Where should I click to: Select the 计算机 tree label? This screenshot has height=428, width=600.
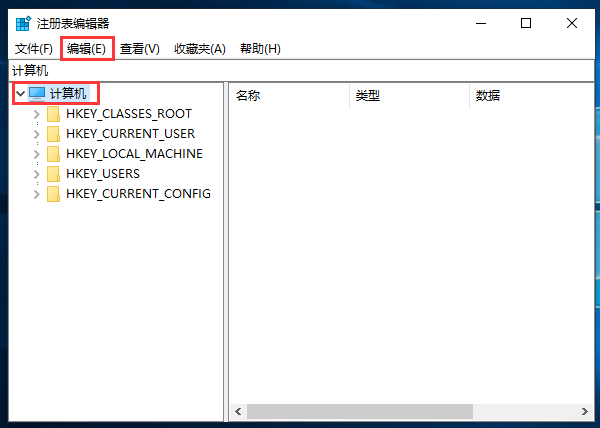pyautogui.click(x=68, y=93)
